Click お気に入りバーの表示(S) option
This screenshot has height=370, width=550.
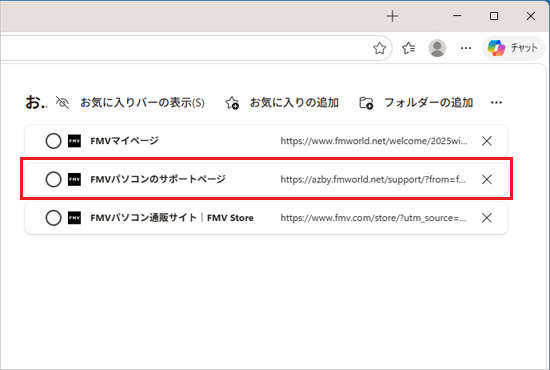point(142,102)
